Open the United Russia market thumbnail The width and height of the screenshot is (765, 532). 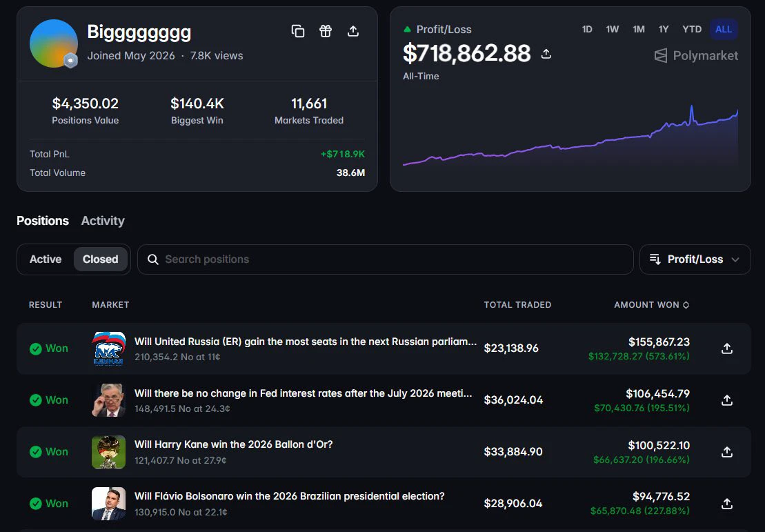pyautogui.click(x=109, y=348)
